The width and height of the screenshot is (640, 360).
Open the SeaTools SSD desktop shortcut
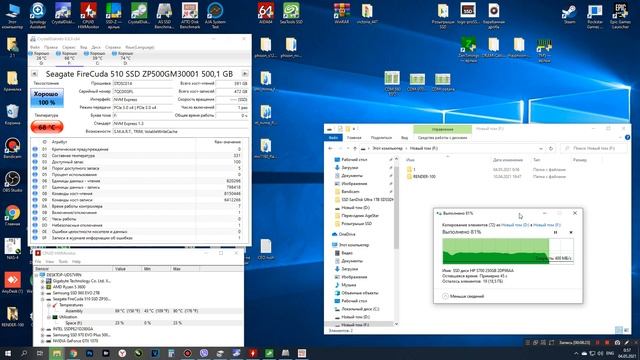[291, 13]
